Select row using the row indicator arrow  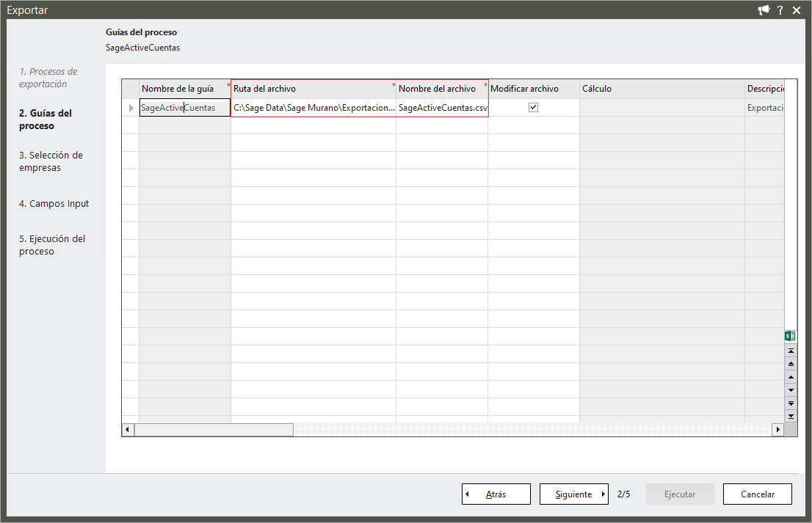[x=131, y=108]
